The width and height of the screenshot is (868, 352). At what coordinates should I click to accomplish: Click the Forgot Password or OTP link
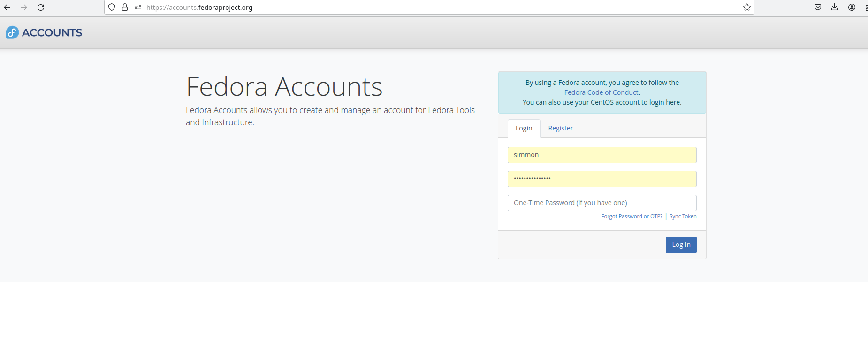click(632, 216)
